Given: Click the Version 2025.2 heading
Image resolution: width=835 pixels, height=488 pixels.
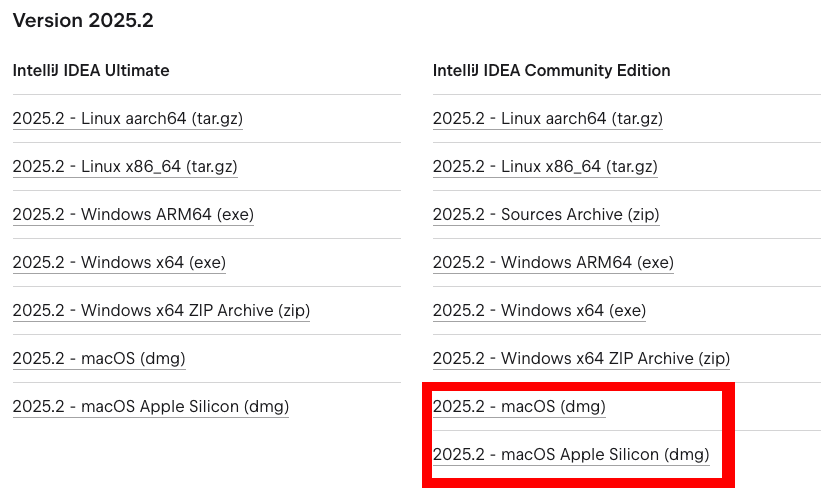Looking at the screenshot, I should (x=83, y=20).
